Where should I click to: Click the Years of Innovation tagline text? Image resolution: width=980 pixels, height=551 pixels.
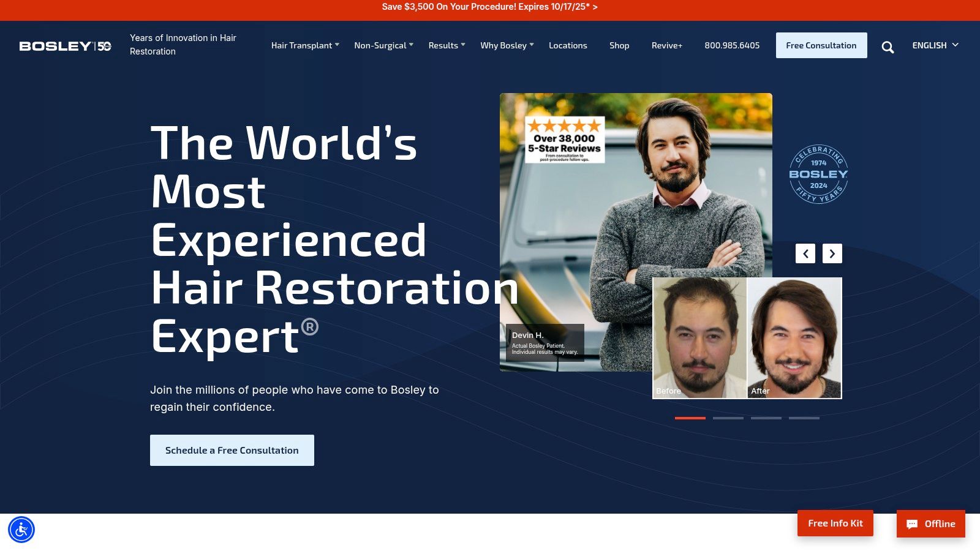tap(183, 45)
